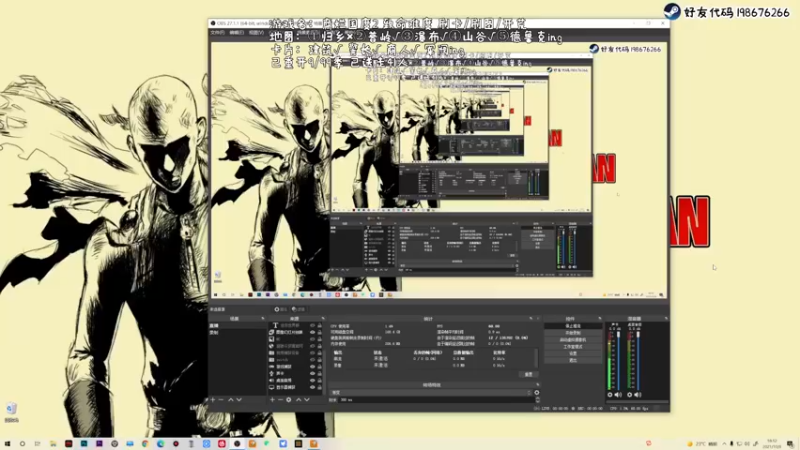Open the File menu in OBS
800x450 pixels.
point(218,32)
